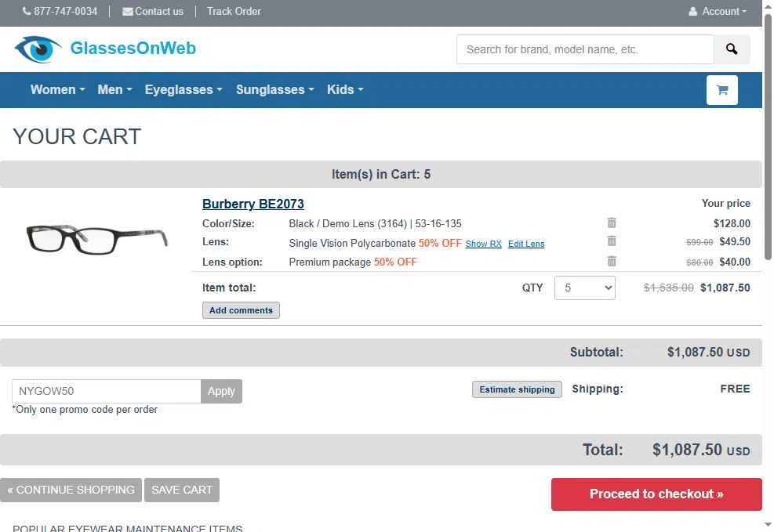Click the shopping cart icon button
Screen dimensions: 774x532
(721, 90)
